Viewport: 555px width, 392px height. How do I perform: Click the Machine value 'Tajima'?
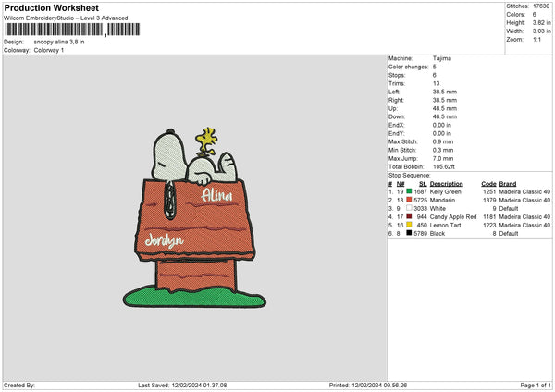click(x=442, y=58)
